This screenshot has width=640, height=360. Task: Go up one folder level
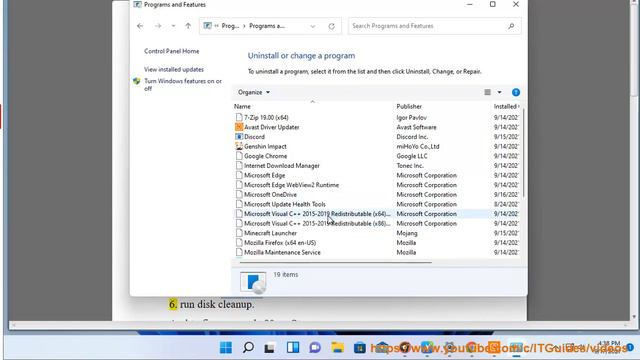click(x=188, y=26)
